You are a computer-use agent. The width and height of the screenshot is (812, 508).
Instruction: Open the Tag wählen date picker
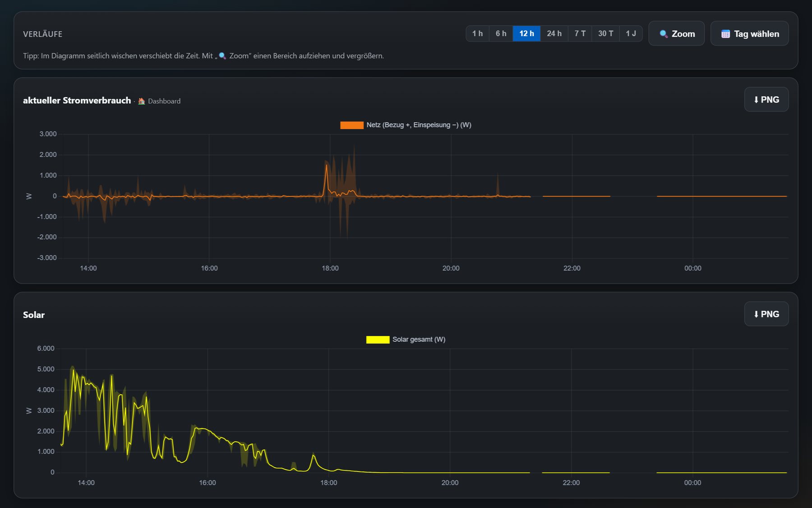[x=749, y=33]
